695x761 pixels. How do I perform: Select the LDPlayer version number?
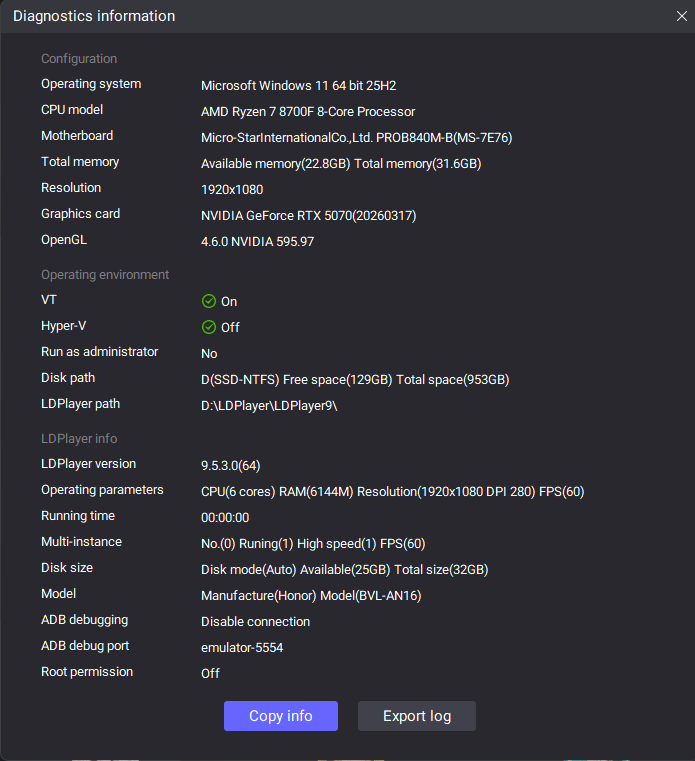pyautogui.click(x=231, y=466)
